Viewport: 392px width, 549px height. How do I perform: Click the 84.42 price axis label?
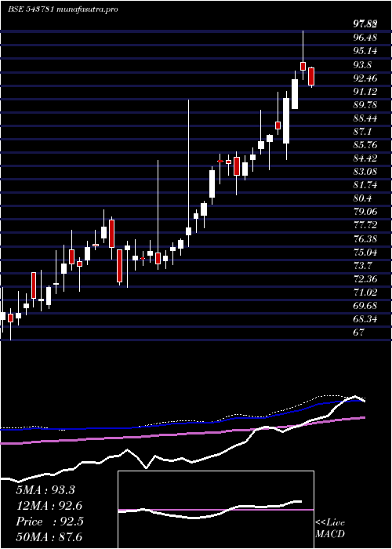click(x=365, y=158)
